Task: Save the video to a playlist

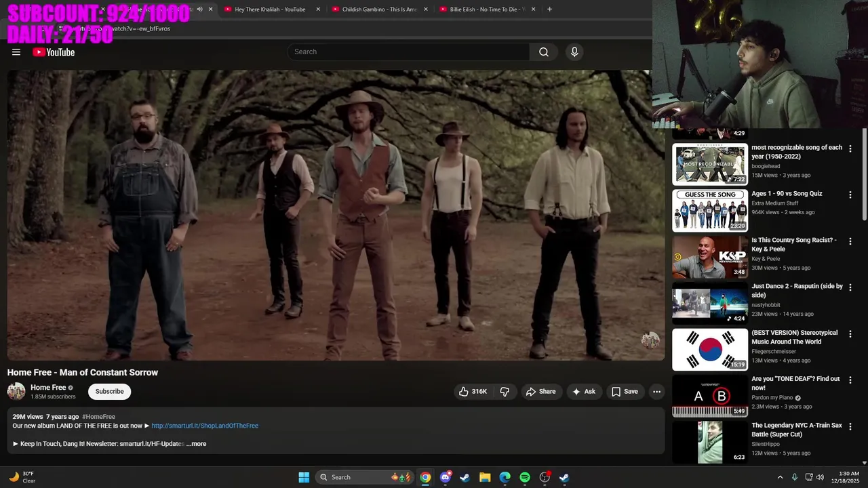Action: [625, 392]
